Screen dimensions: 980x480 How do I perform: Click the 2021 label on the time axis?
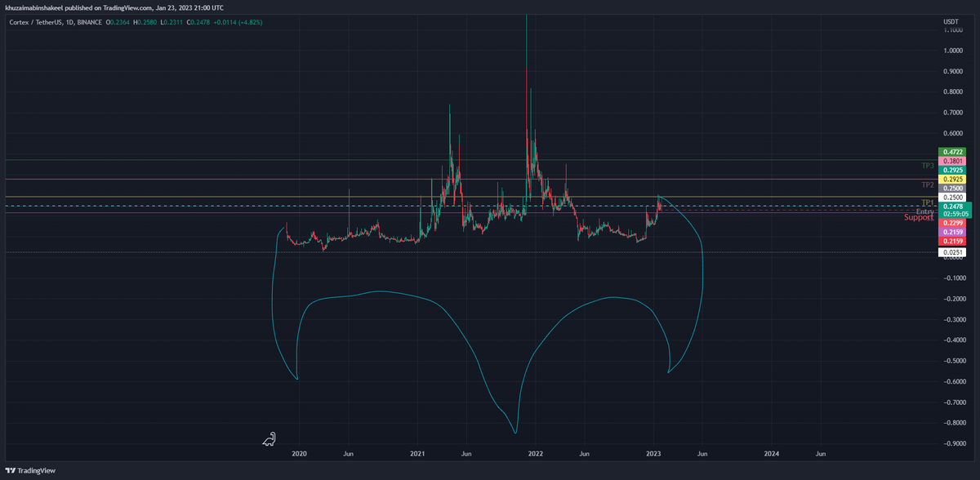[418, 453]
